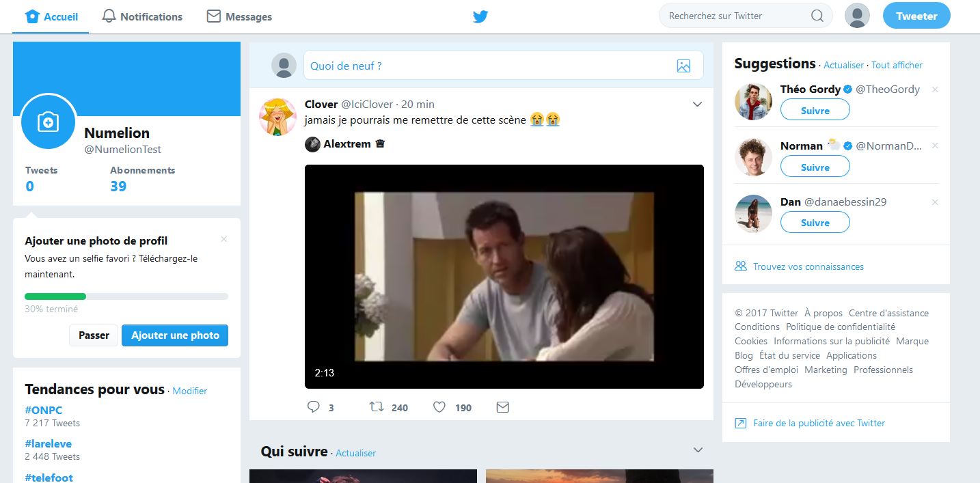Like the tweet with the heart icon
The height and width of the screenshot is (483, 980).
[x=439, y=407]
